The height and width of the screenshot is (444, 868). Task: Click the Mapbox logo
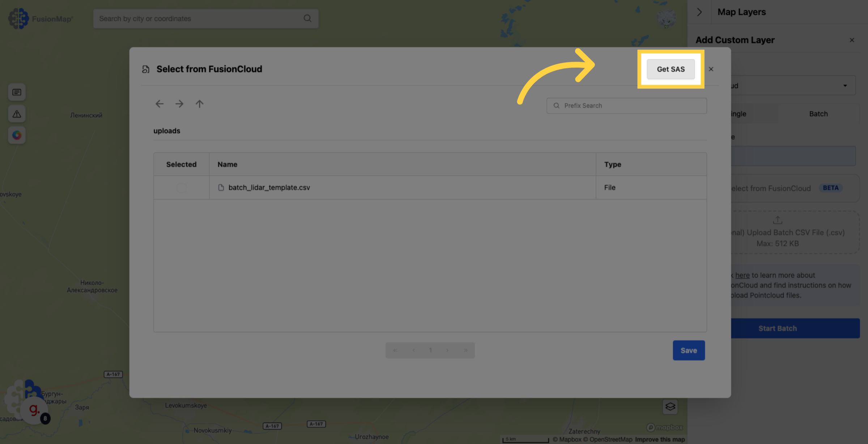tap(665, 427)
